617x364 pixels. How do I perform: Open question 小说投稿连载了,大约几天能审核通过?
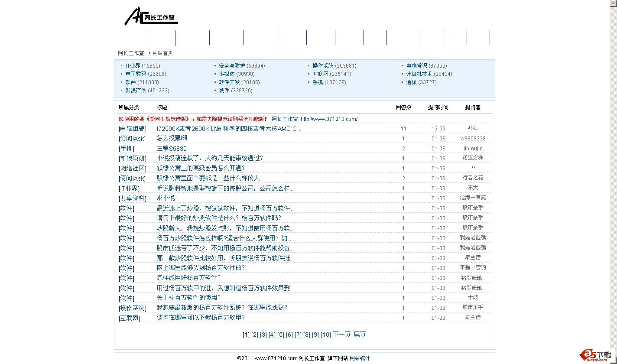[210, 158]
